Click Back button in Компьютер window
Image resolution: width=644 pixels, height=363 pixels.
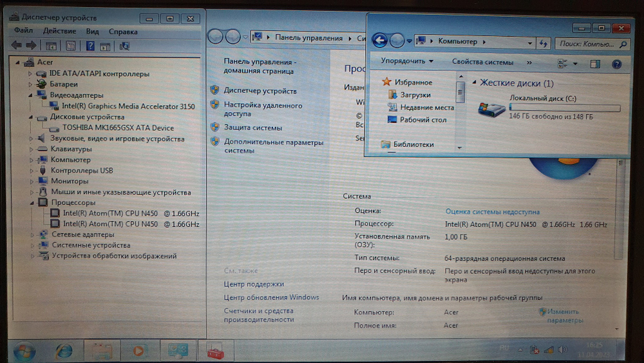point(380,40)
